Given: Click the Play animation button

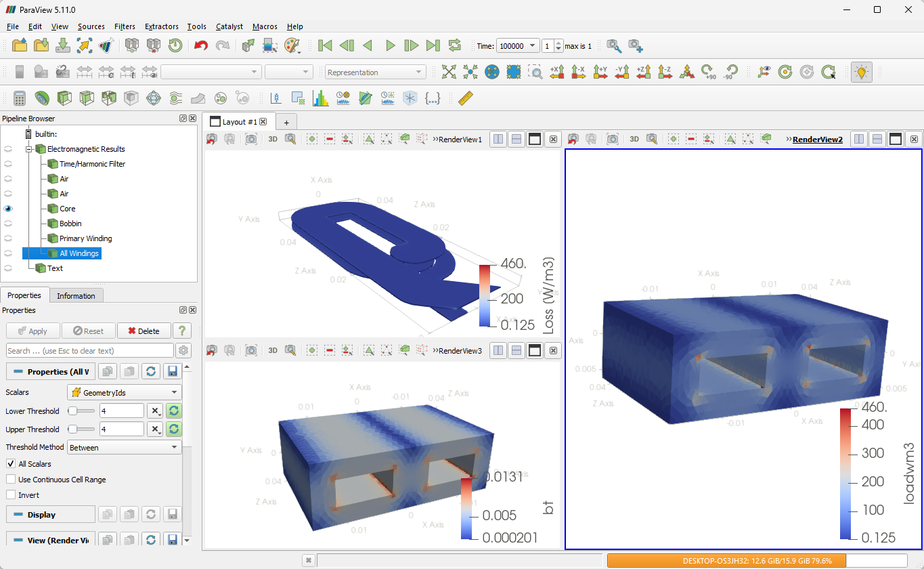Looking at the screenshot, I should 390,45.
